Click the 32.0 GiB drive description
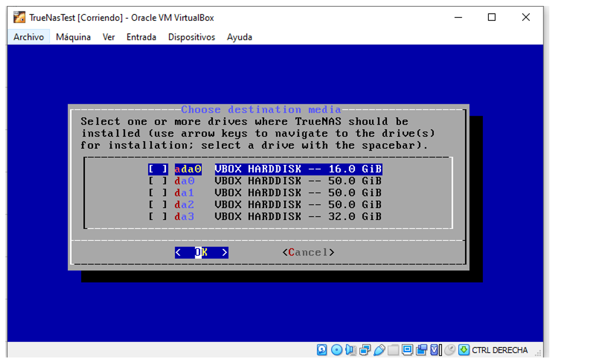 [298, 216]
